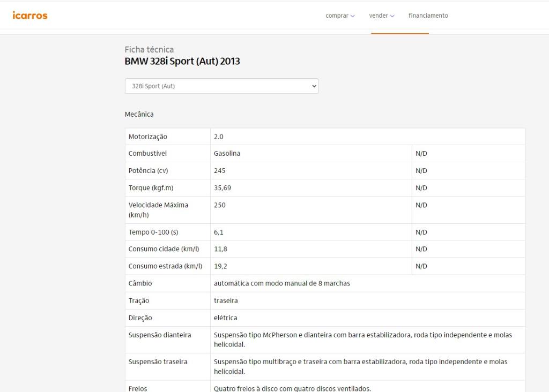Select the Motorização value 2.0
This screenshot has width=549, height=392.
tap(219, 137)
